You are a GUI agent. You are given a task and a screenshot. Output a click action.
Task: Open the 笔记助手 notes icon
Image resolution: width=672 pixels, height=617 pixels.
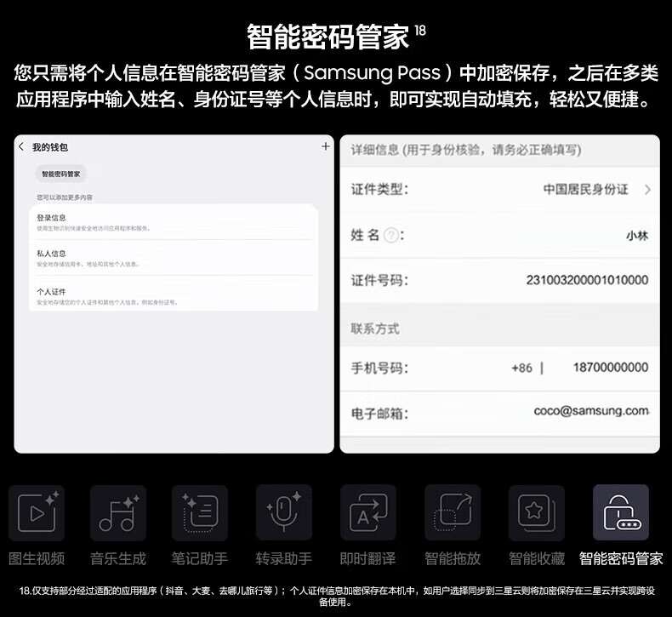[x=200, y=513]
